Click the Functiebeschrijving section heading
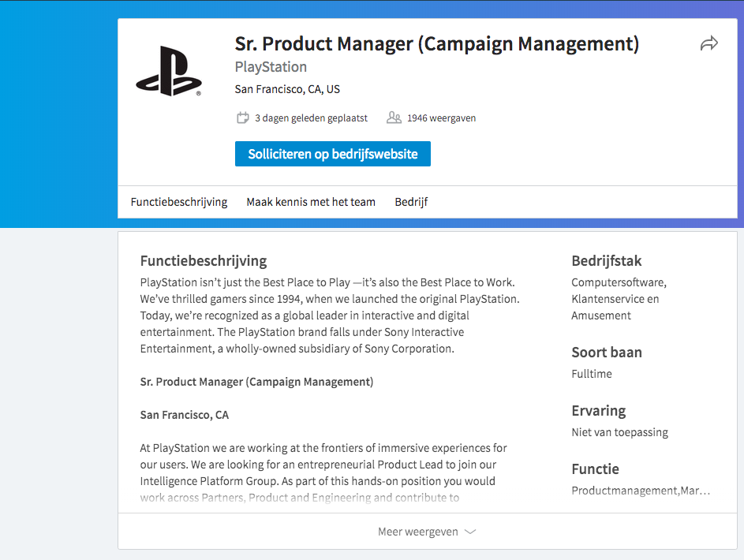Viewport: 744px width, 560px height. 204,261
